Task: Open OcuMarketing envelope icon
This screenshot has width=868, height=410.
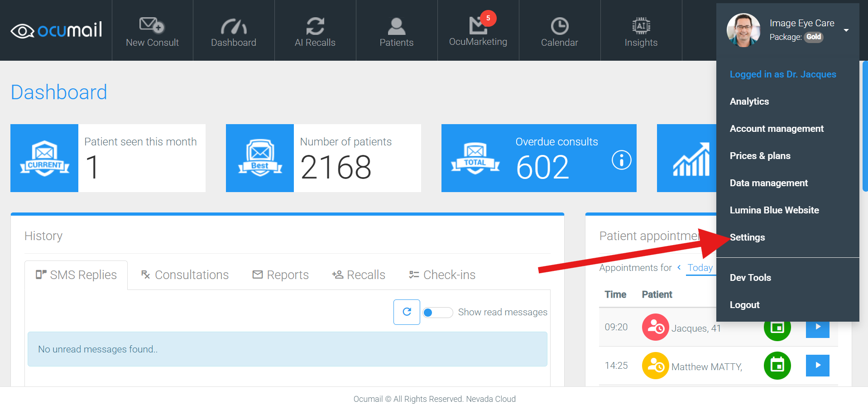Action: click(x=478, y=25)
